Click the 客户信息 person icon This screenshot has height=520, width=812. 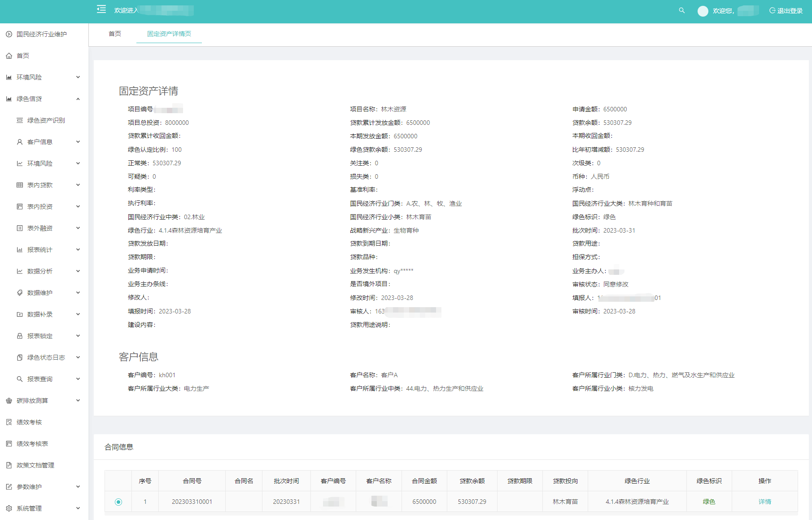(x=20, y=142)
